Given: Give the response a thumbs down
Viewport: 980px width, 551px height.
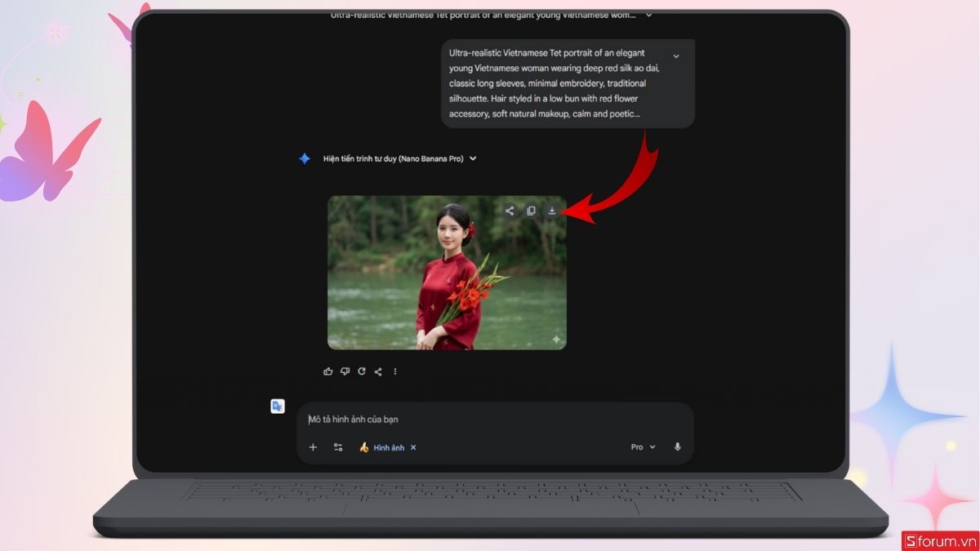Looking at the screenshot, I should pos(345,371).
